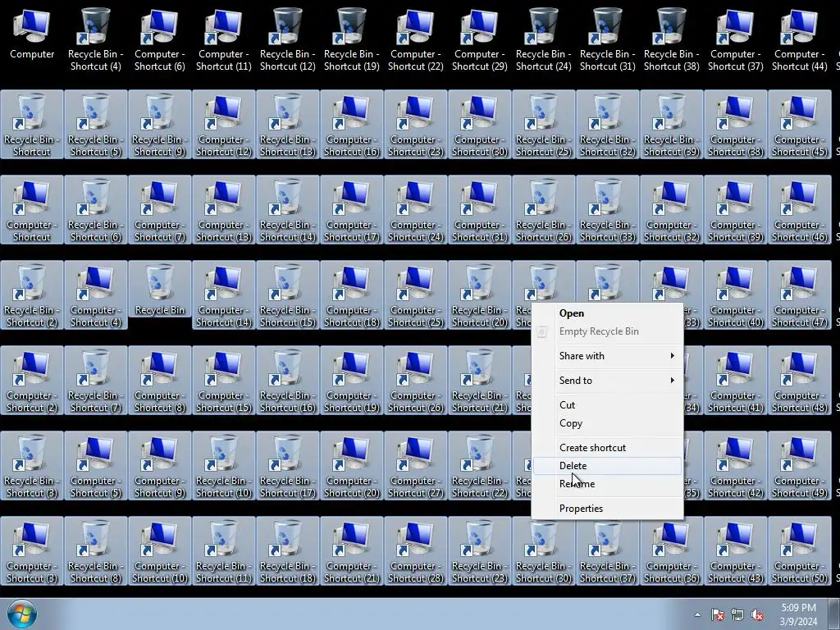Select Recycle Bin - Shortcut (6) icon
This screenshot has width=840, height=630.
pos(96,209)
